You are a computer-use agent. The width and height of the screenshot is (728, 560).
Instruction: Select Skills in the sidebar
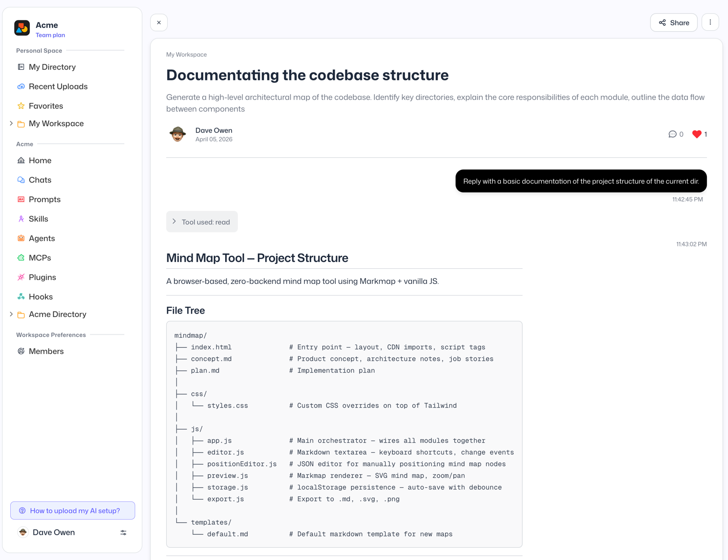coord(38,219)
